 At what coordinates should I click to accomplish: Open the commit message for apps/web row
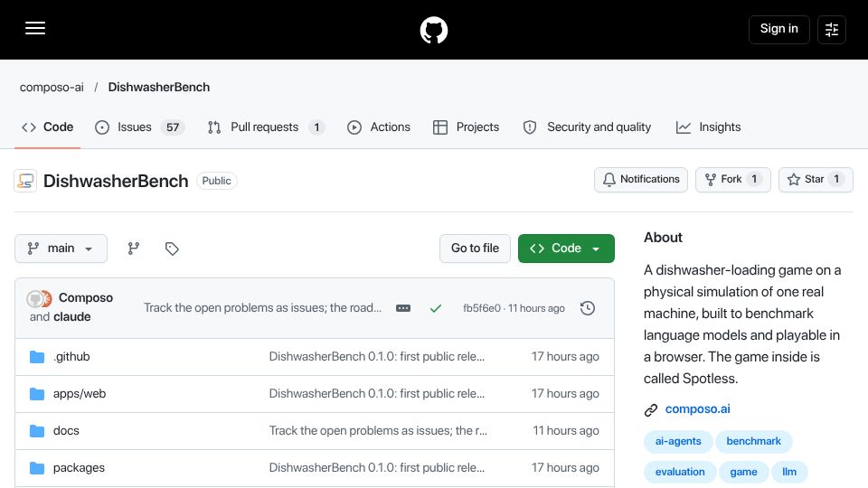pos(376,394)
